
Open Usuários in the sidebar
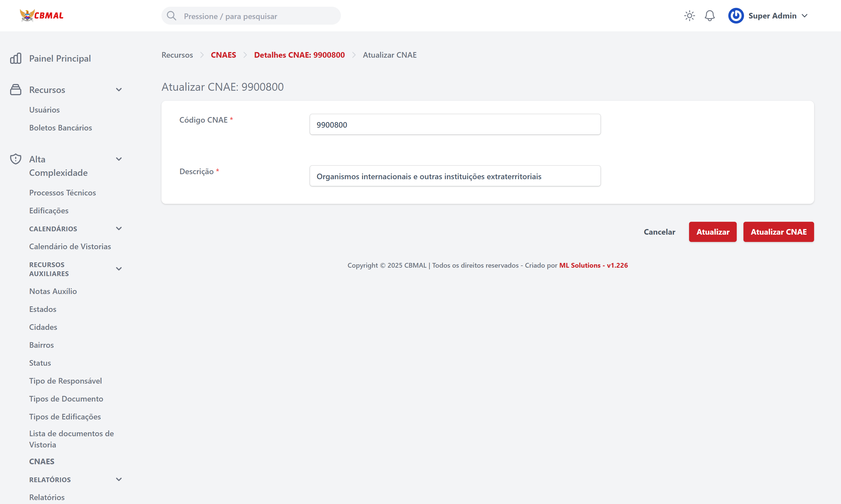[x=44, y=110]
